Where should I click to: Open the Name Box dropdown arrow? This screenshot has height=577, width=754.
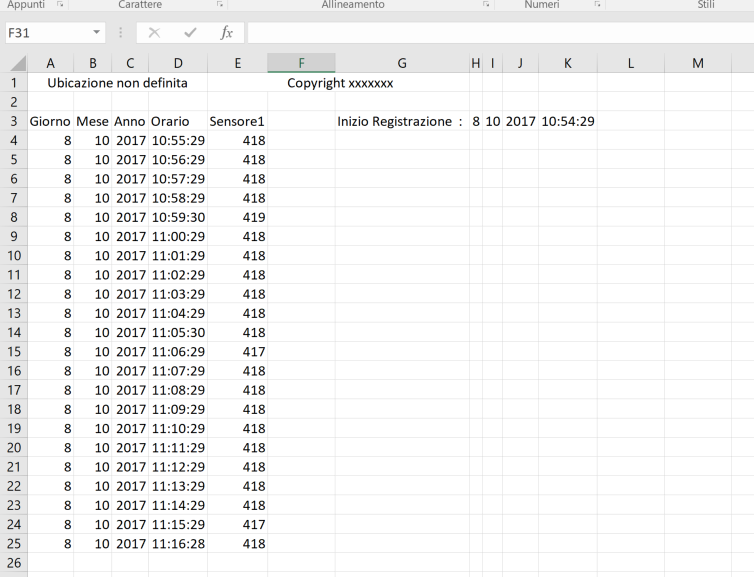tap(96, 33)
